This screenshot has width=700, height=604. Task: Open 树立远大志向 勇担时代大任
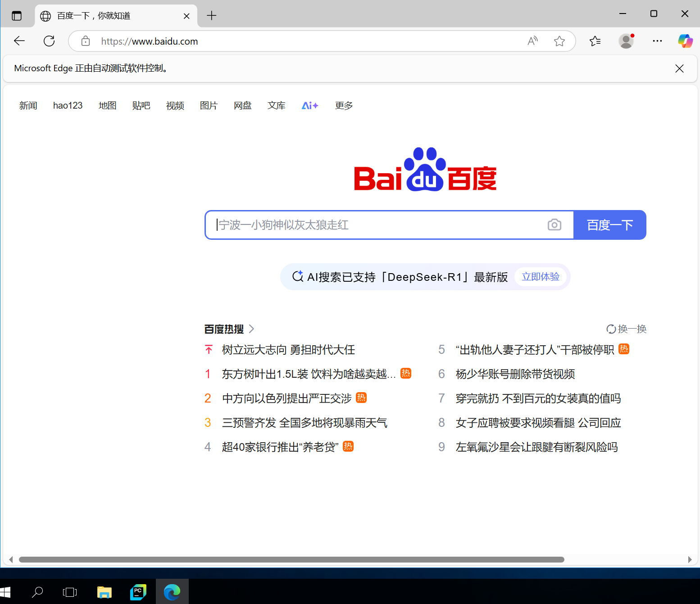pos(288,350)
